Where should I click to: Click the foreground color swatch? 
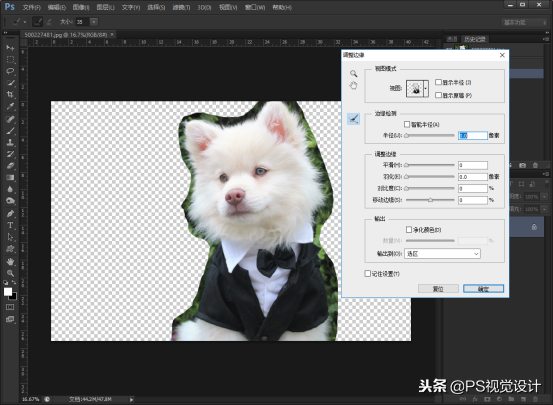[x=8, y=292]
